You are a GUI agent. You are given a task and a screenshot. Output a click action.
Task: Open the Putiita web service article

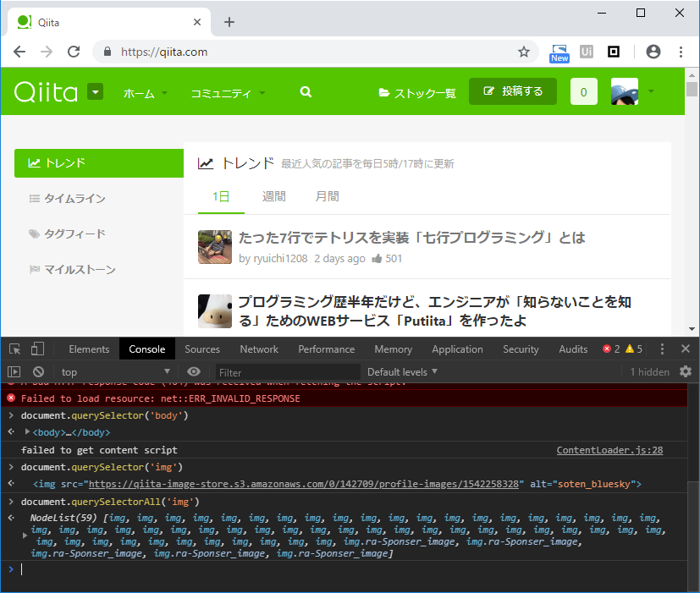click(434, 311)
